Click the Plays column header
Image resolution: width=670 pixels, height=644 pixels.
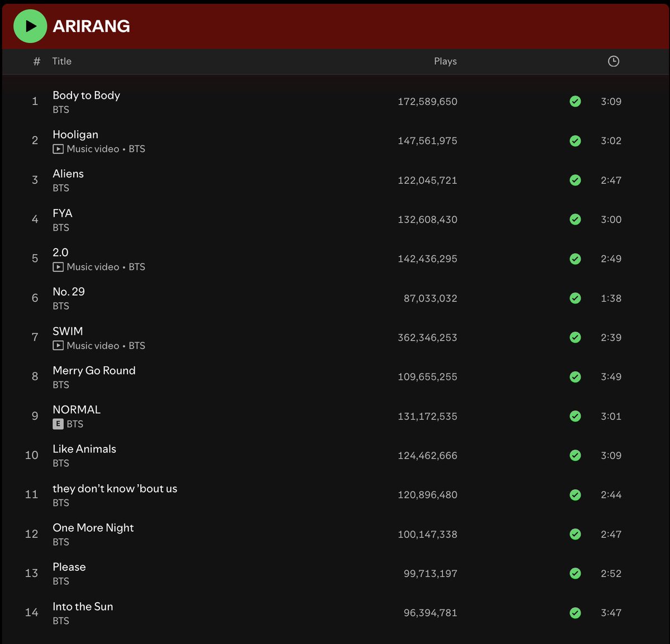click(446, 61)
